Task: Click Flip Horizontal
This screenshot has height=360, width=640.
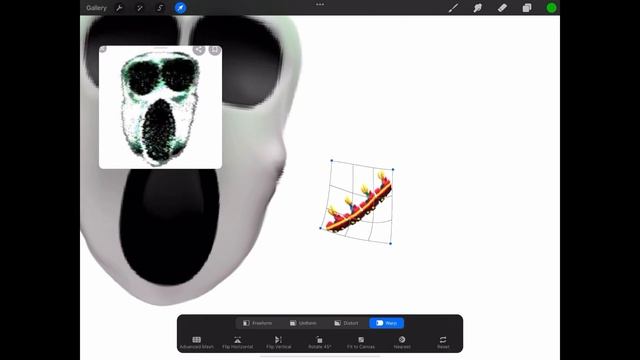Action: [x=238, y=342]
